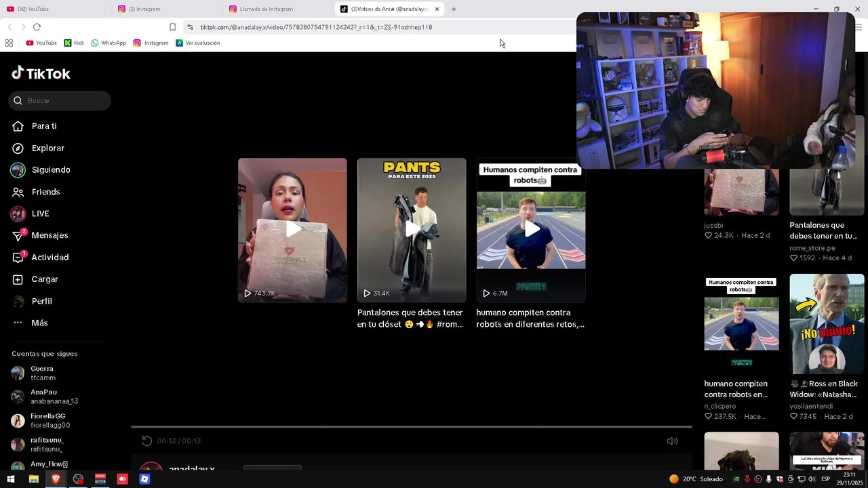Viewport: 868px width, 488px height.
Task: Play the 743.7K views suggested video
Action: [x=292, y=230]
